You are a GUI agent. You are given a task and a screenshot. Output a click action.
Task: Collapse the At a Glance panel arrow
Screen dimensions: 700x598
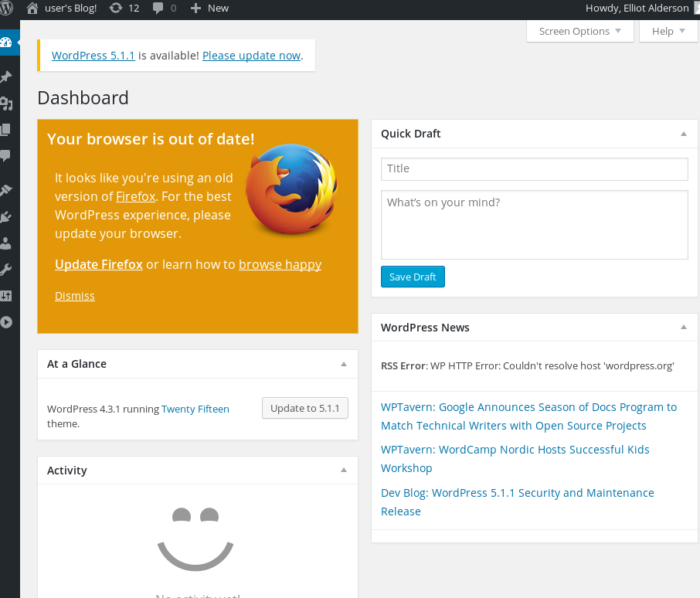(344, 364)
